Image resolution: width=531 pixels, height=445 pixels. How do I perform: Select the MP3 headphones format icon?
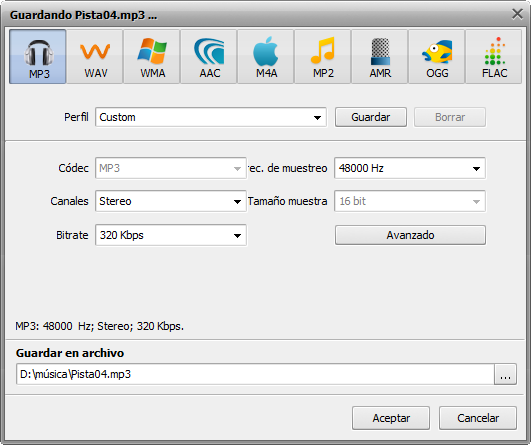coord(38,57)
